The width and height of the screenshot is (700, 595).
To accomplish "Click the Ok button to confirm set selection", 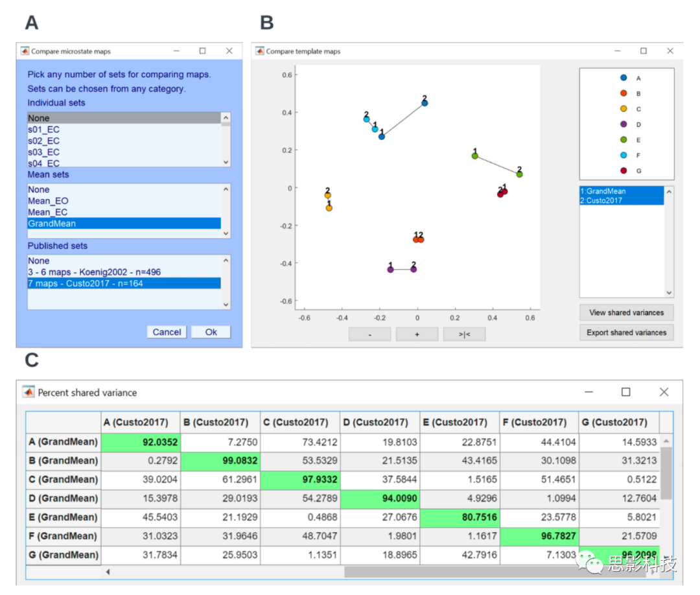I will click(211, 332).
